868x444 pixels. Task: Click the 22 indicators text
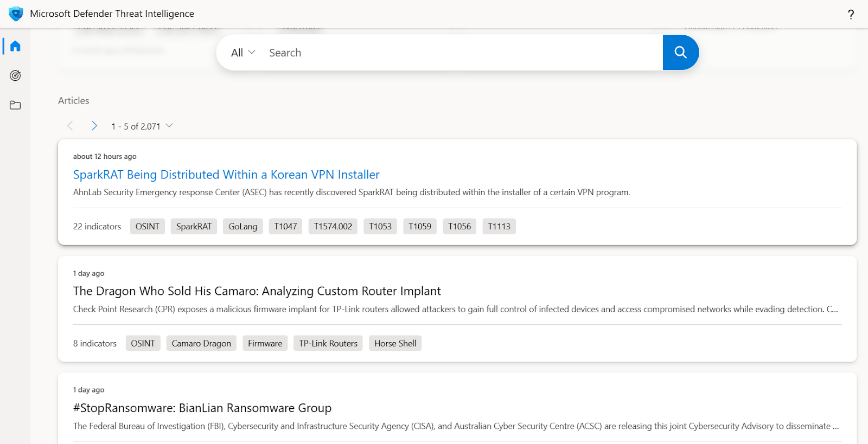(x=97, y=227)
